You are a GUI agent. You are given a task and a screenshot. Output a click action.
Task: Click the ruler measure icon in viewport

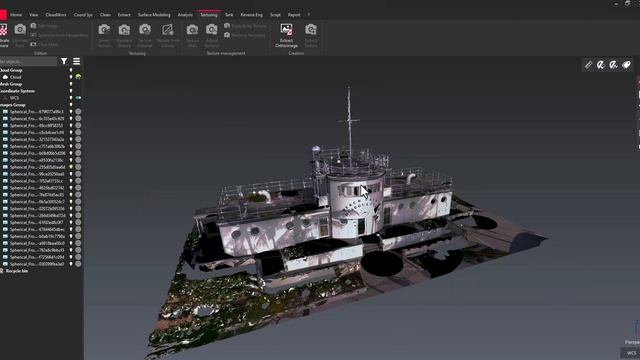click(588, 65)
